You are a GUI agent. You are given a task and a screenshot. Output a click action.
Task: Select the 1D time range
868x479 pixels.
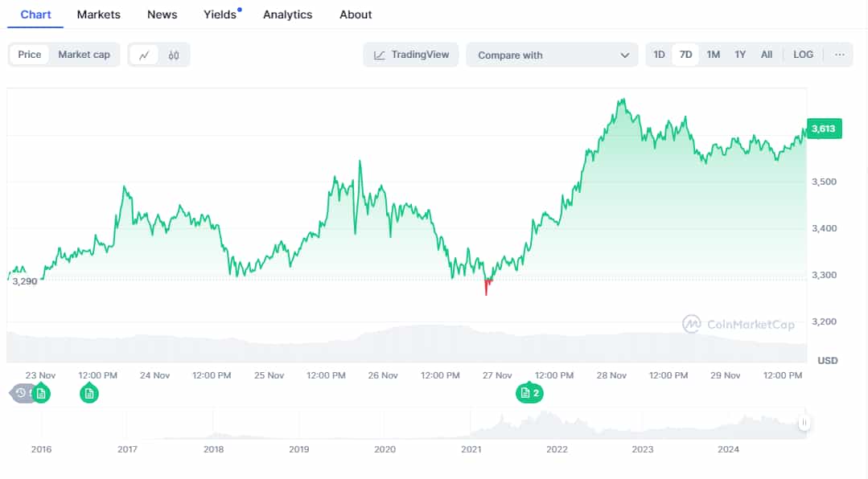pyautogui.click(x=659, y=55)
